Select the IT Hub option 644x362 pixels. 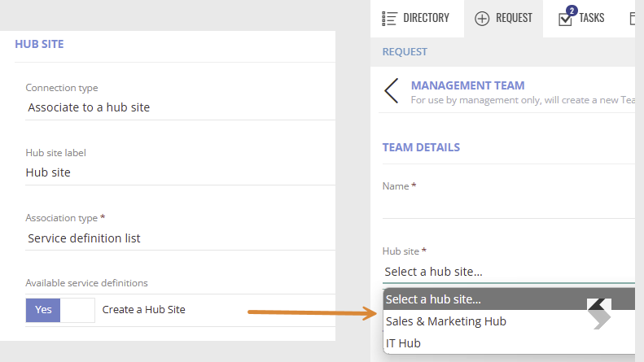pos(510,343)
